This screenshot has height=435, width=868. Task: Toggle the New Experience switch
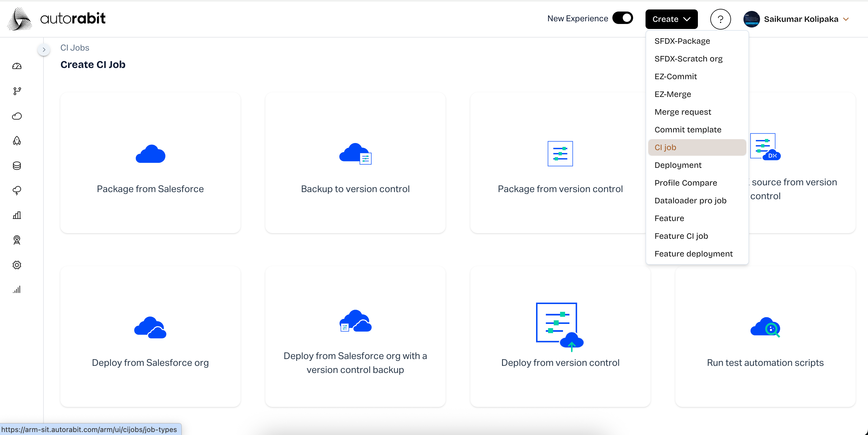(x=622, y=18)
